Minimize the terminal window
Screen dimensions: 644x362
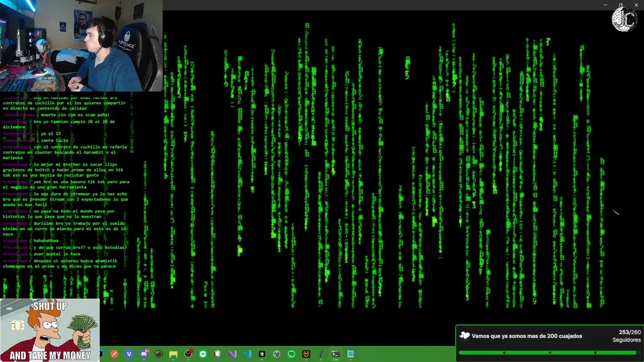click(x=605, y=5)
